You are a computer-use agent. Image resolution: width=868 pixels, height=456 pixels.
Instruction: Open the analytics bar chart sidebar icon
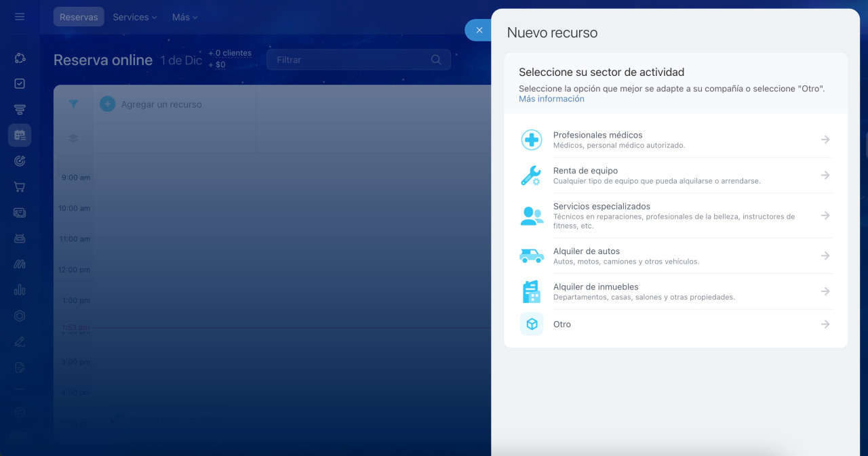[x=20, y=290]
